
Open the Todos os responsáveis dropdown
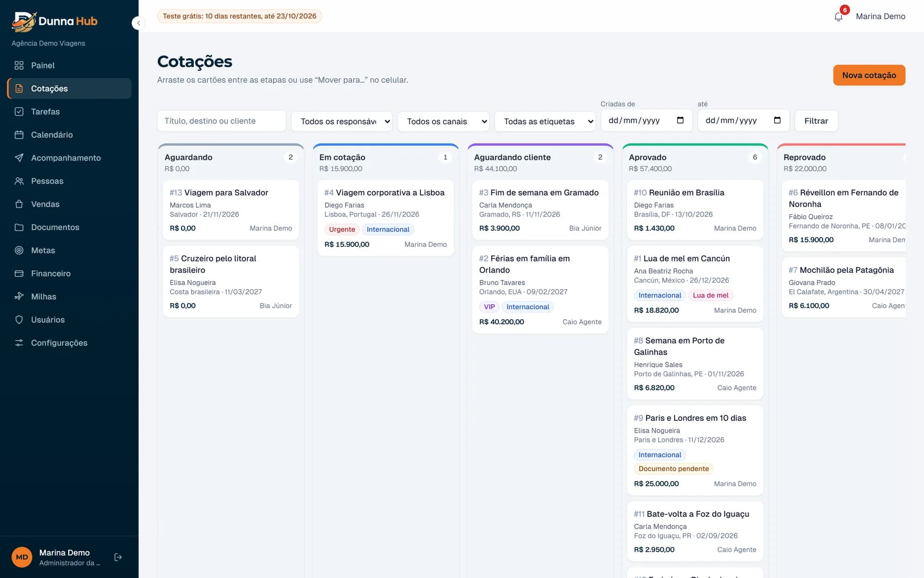click(342, 121)
